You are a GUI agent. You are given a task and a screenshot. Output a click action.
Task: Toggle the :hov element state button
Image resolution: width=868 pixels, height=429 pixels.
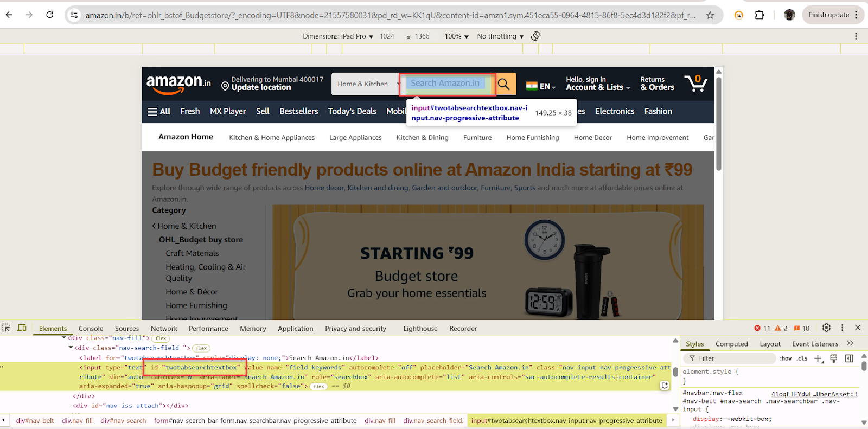786,358
